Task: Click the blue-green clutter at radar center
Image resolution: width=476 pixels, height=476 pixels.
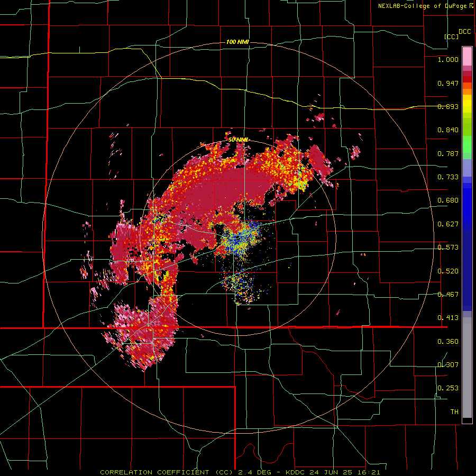Action: 240,239
